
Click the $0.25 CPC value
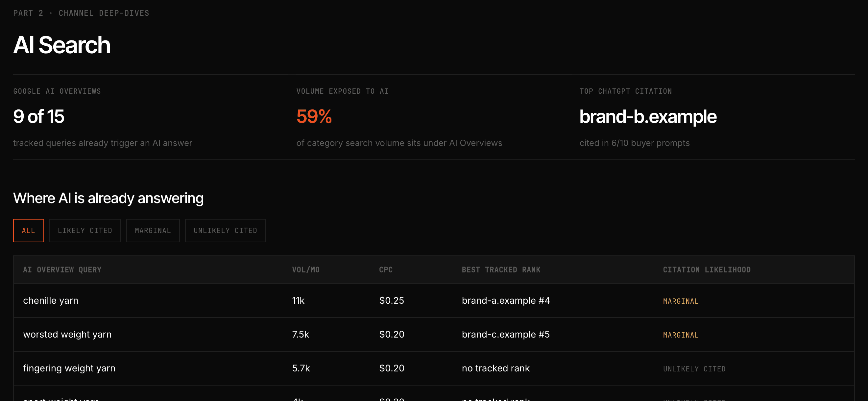tap(392, 300)
